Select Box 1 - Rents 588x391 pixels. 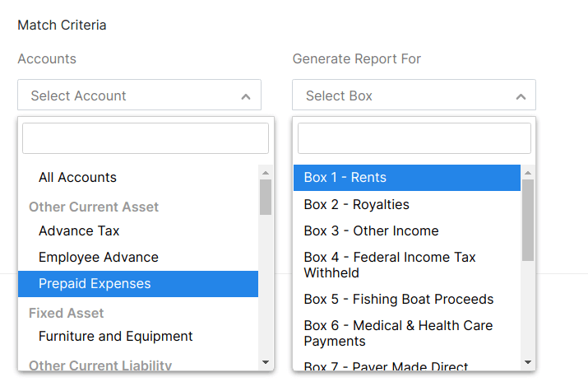pyautogui.click(x=345, y=177)
